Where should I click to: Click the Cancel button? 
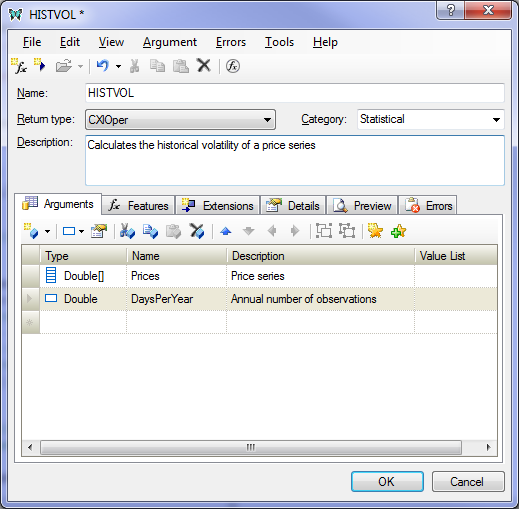(468, 481)
